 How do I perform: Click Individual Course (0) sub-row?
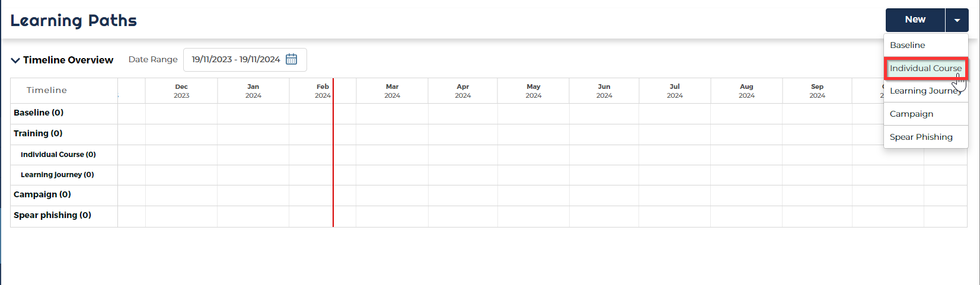tap(58, 155)
